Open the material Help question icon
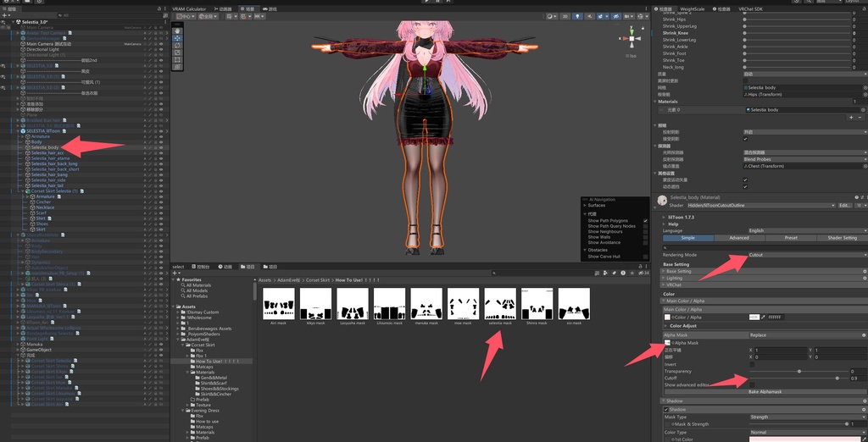 pos(857,197)
